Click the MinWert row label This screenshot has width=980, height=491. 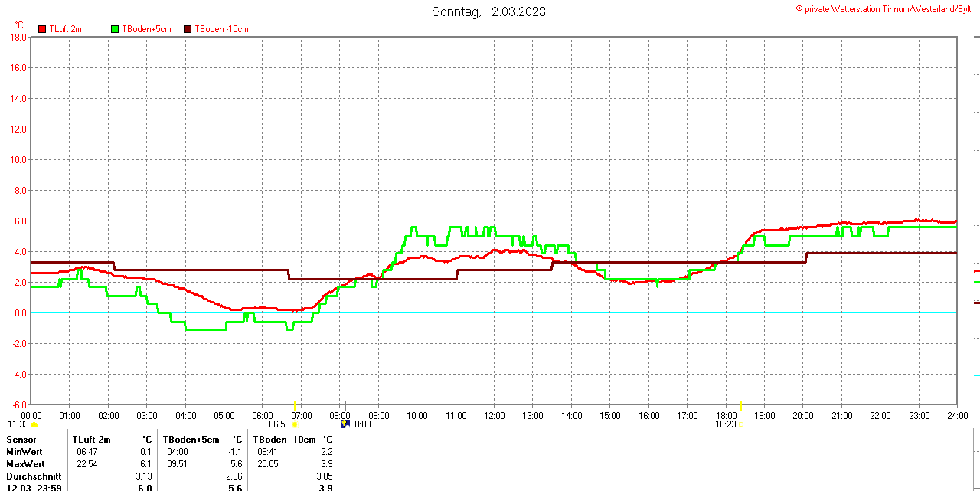coord(25,452)
